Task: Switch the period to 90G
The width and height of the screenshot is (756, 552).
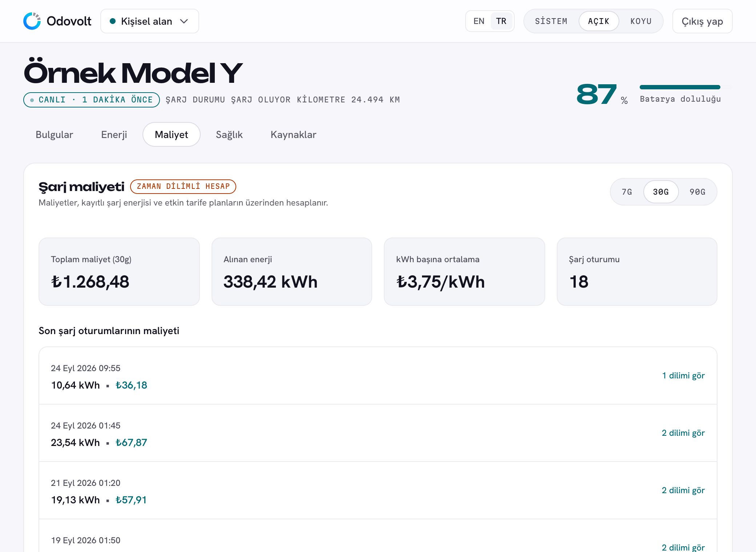Action: [x=697, y=192]
